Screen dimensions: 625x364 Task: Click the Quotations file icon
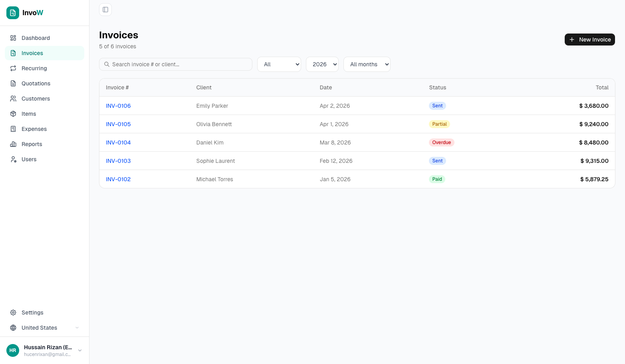pyautogui.click(x=13, y=83)
